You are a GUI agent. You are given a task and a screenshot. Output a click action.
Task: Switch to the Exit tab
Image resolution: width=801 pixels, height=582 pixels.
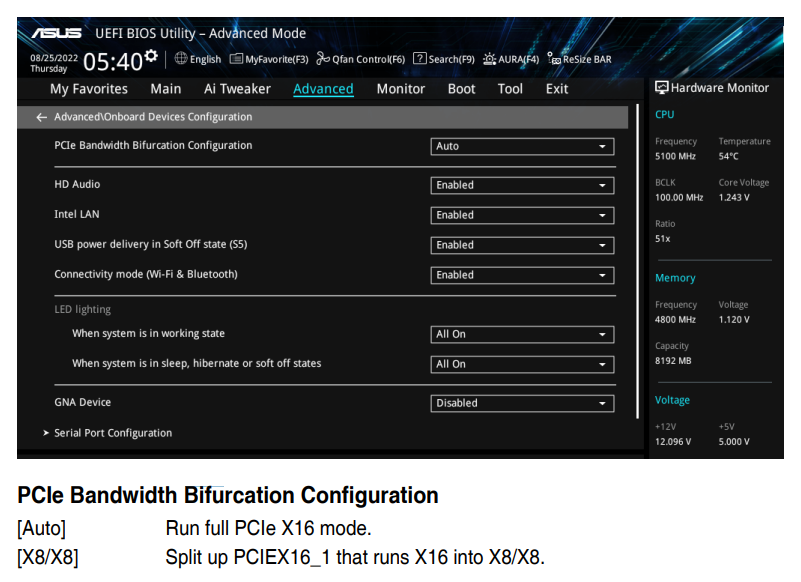[x=557, y=89]
